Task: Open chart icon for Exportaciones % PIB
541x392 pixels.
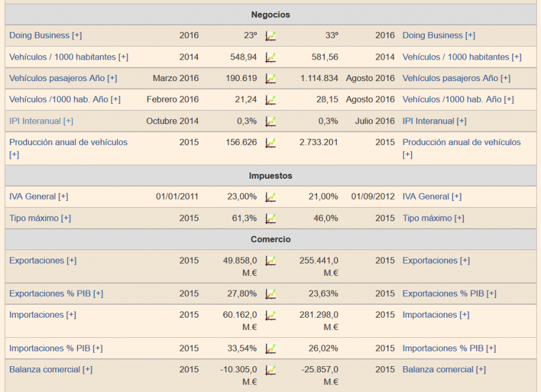Action: coord(270,294)
